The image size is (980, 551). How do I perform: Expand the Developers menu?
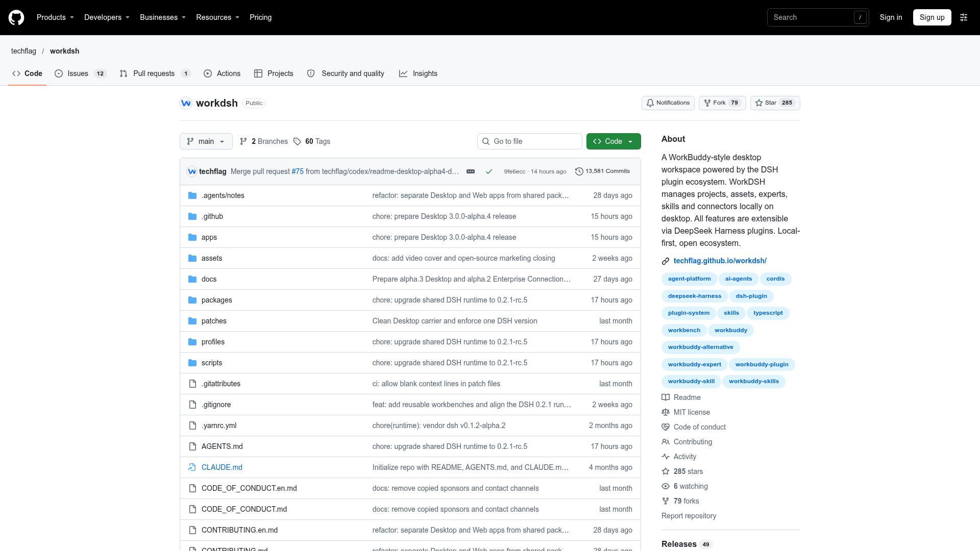pos(107,17)
